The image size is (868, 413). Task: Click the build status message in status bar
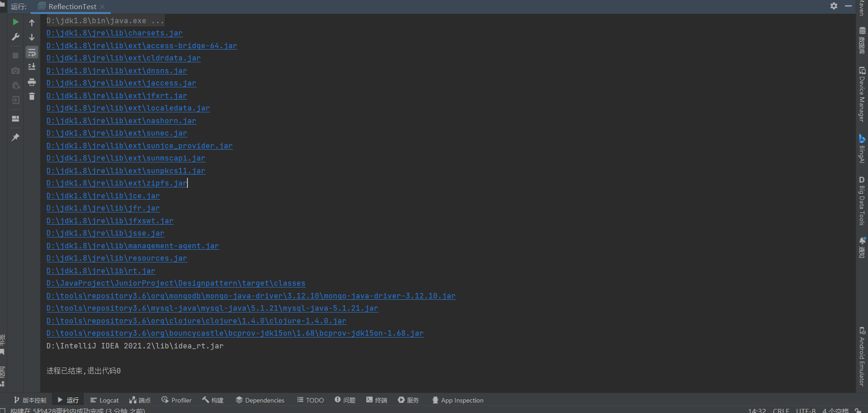pos(78,410)
